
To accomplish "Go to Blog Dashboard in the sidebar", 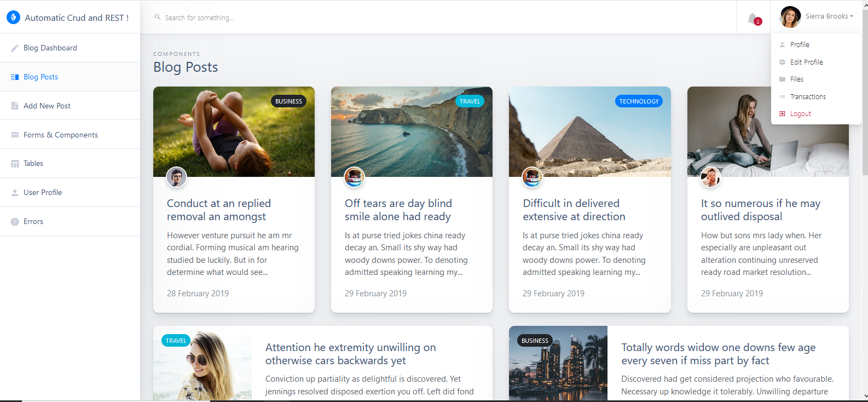I will coord(70,48).
